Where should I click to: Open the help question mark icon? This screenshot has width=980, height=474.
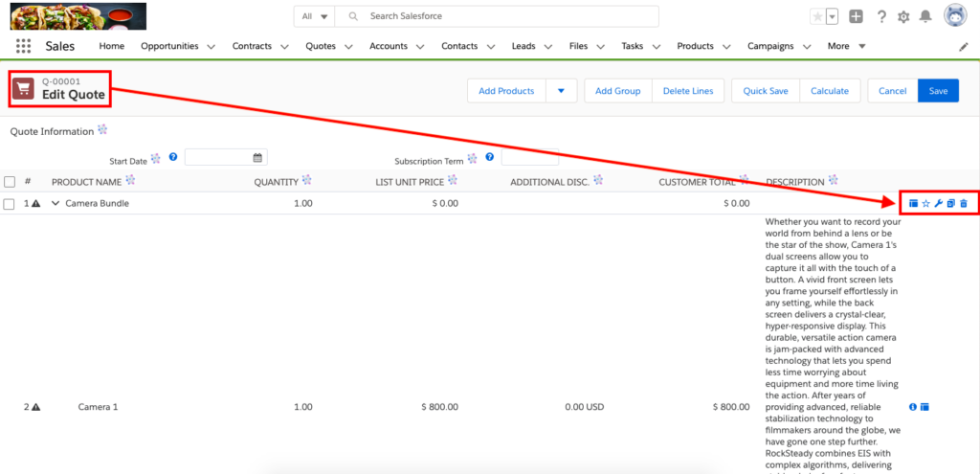[x=881, y=17]
